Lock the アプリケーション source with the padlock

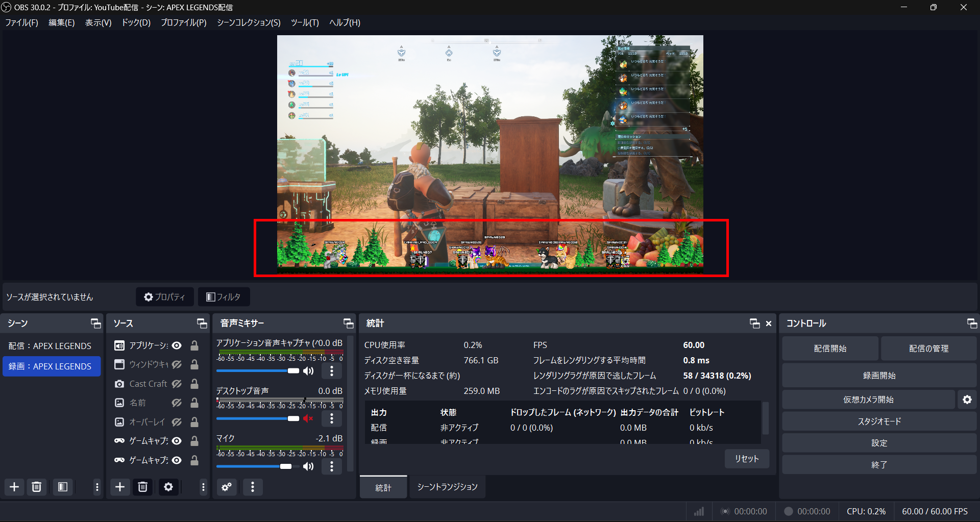point(194,345)
